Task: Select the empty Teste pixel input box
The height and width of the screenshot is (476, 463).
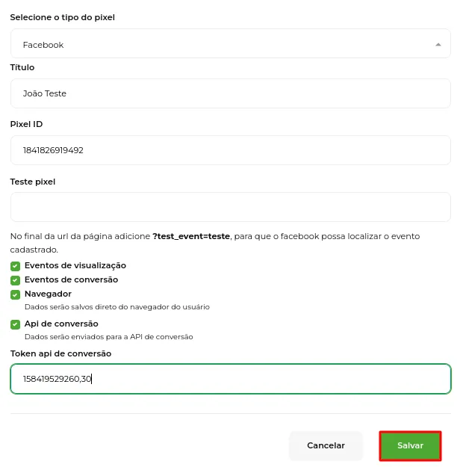Action: [231, 207]
